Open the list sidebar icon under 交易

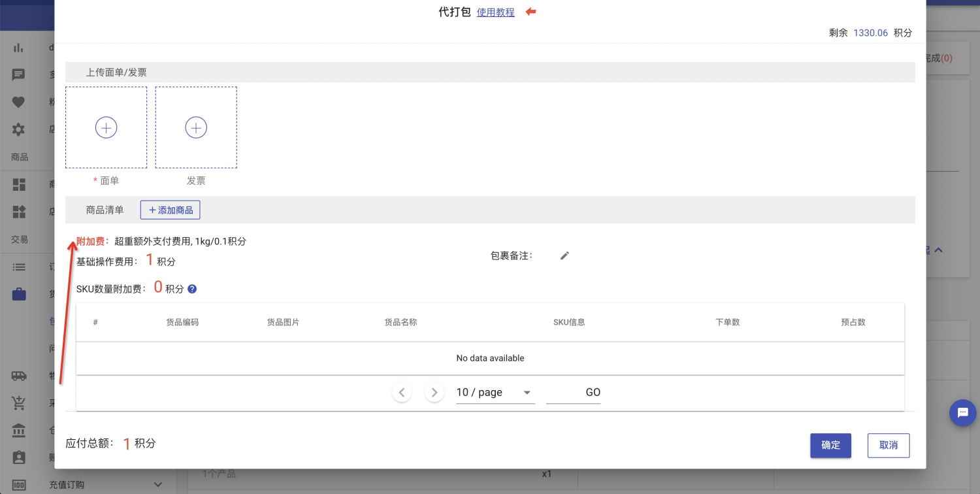[x=19, y=267]
